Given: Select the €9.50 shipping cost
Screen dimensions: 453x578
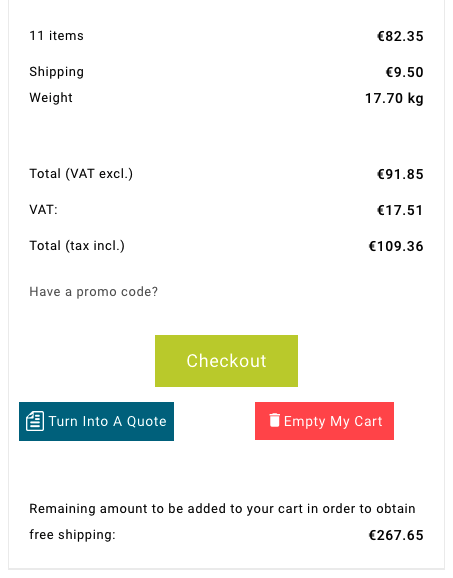Looking at the screenshot, I should (x=404, y=72).
